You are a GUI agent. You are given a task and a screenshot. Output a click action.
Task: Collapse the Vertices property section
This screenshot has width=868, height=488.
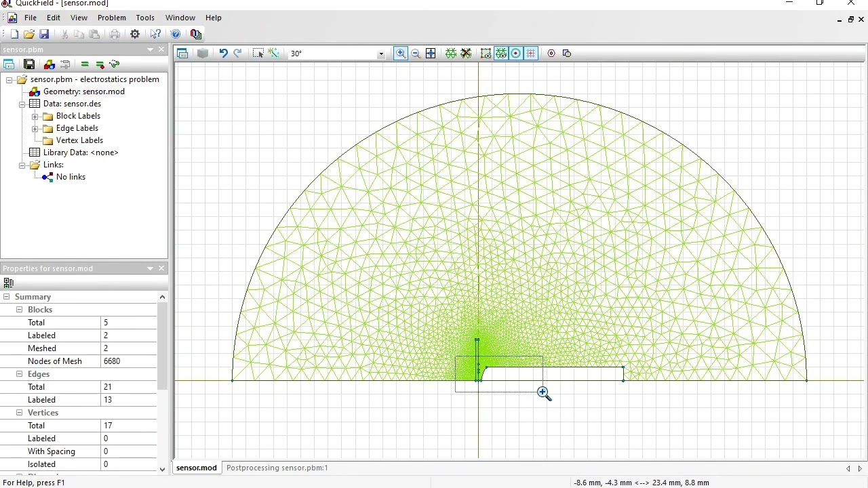point(20,413)
